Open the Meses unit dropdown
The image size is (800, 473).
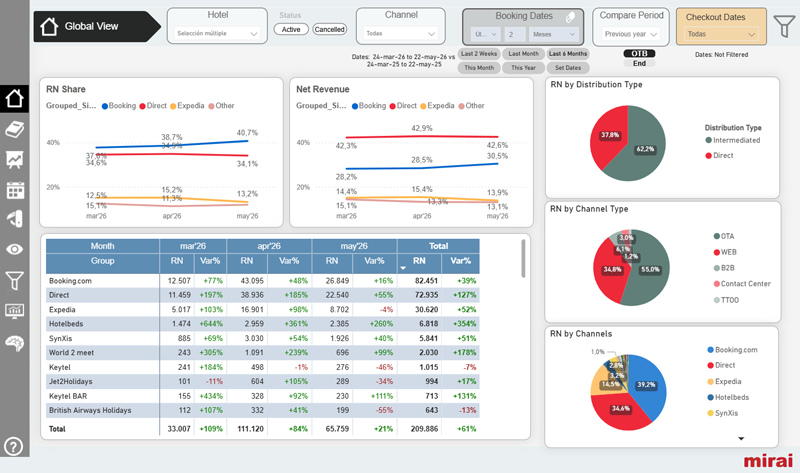pos(553,35)
